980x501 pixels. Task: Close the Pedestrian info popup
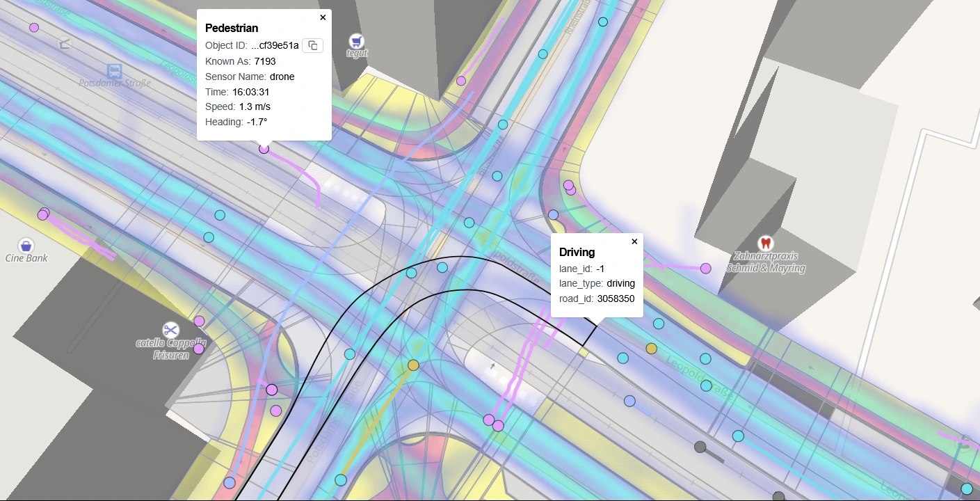coord(323,17)
